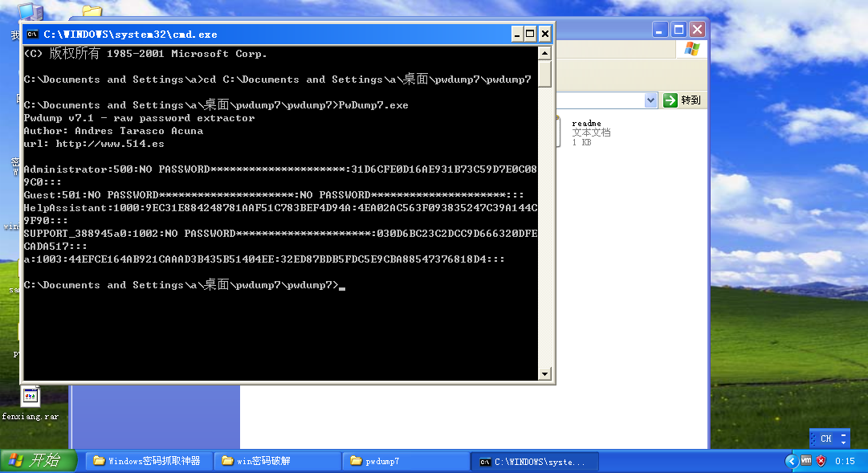
Task: Click the 0:15 clock in the tray
Action: 845,462
